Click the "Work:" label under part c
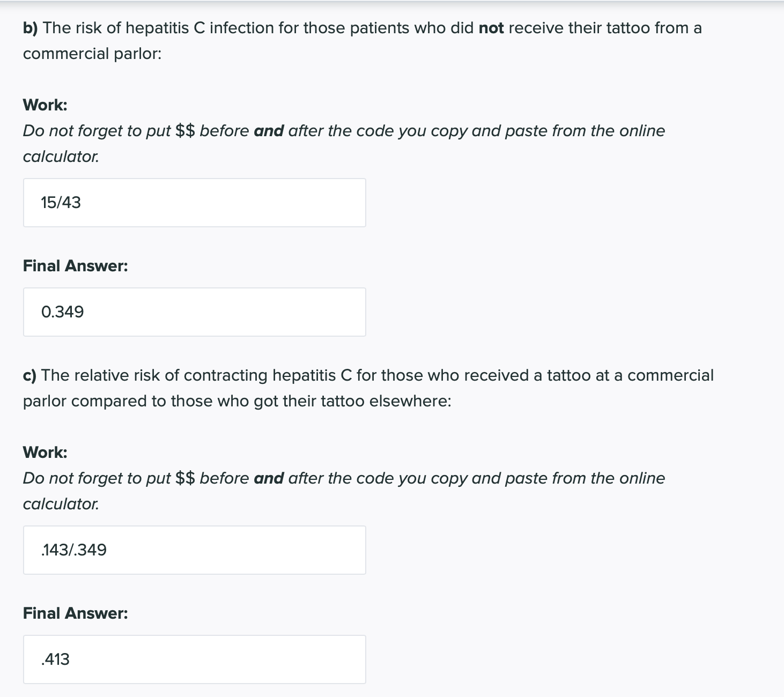 (x=45, y=453)
